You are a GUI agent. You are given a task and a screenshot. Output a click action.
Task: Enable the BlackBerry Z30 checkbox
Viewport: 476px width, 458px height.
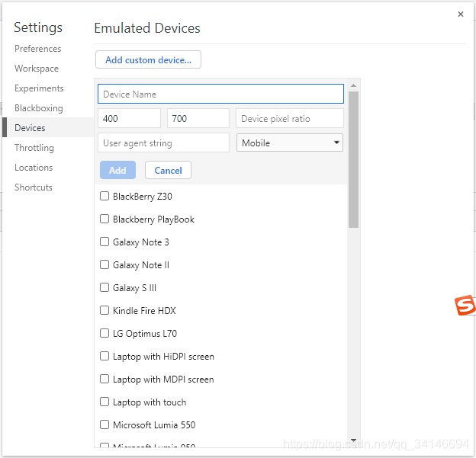(x=105, y=196)
